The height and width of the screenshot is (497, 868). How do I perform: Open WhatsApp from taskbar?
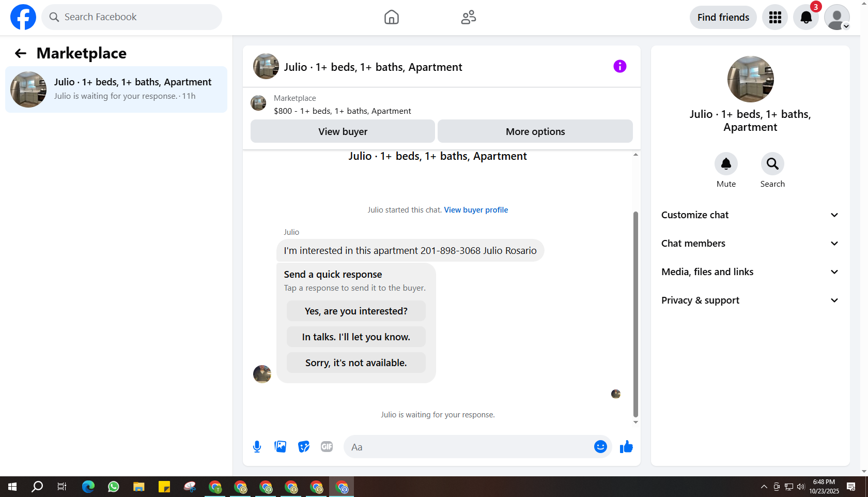[x=114, y=487]
